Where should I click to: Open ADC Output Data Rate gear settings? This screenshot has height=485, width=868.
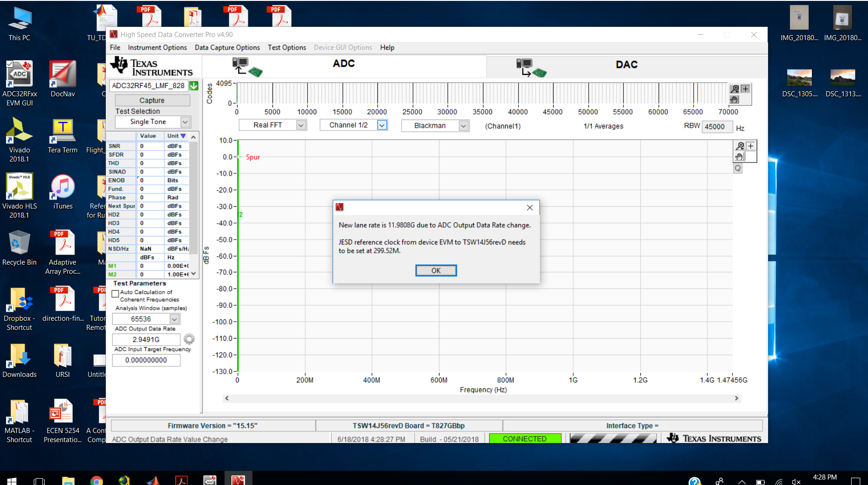pos(189,339)
